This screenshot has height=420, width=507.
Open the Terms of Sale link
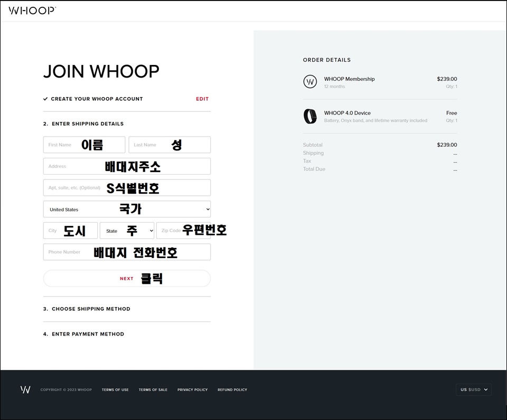153,389
